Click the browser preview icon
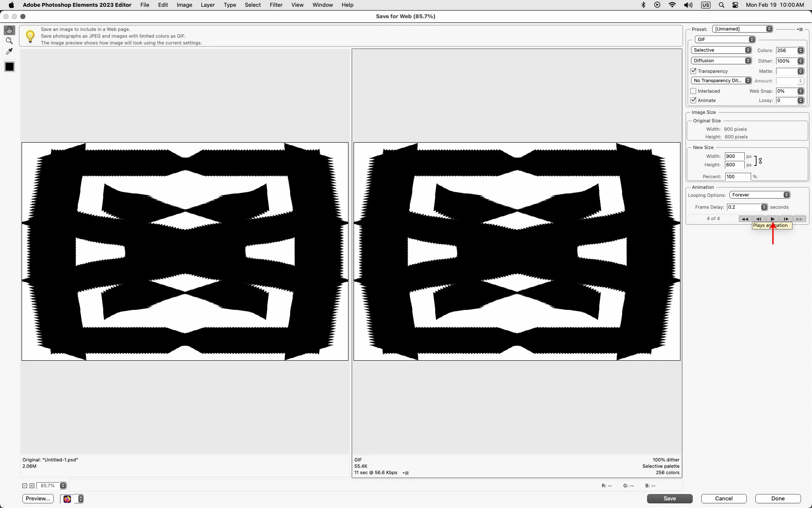 point(67,499)
